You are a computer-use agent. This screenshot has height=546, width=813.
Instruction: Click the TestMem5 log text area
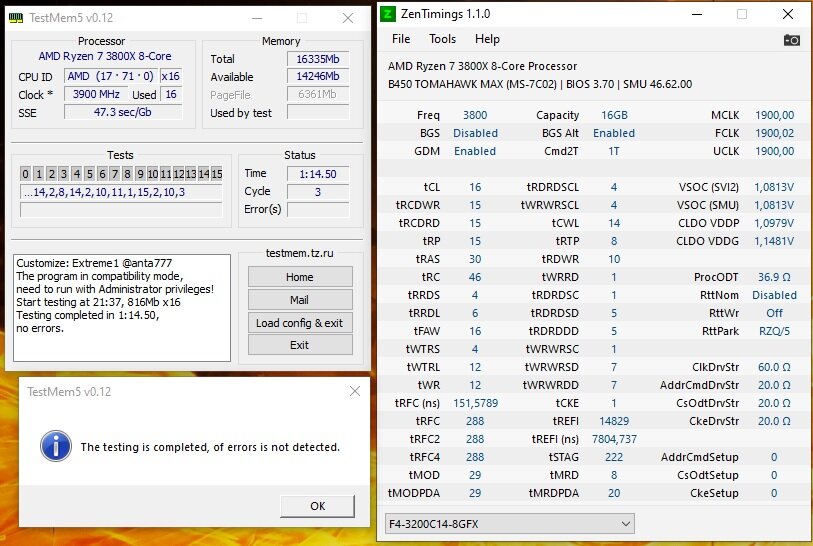122,308
